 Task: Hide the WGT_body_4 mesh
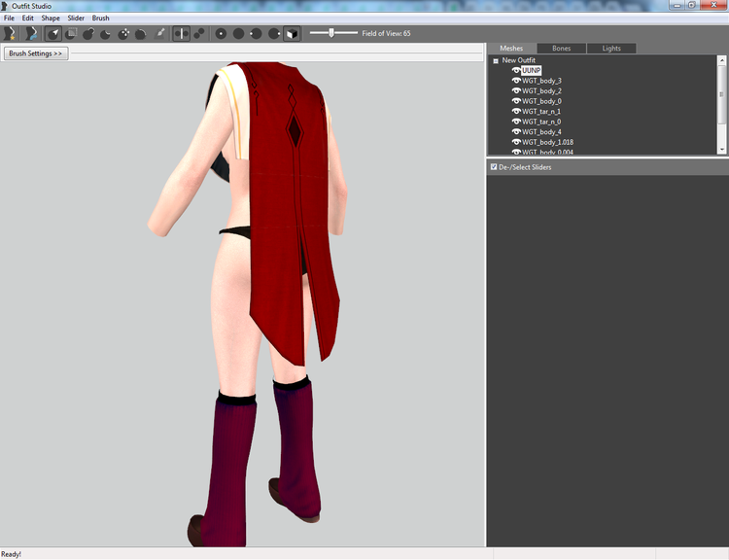515,131
